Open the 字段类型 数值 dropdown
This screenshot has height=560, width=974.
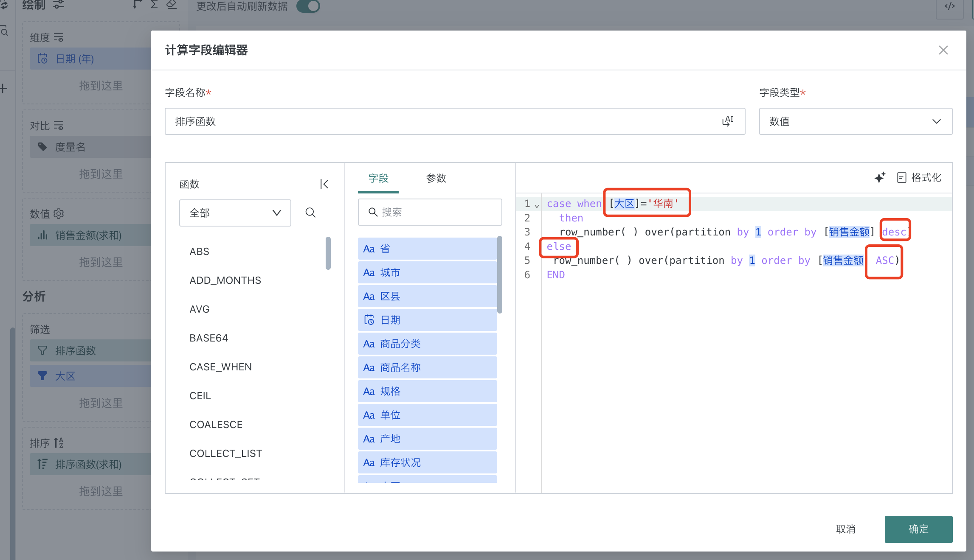[855, 121]
